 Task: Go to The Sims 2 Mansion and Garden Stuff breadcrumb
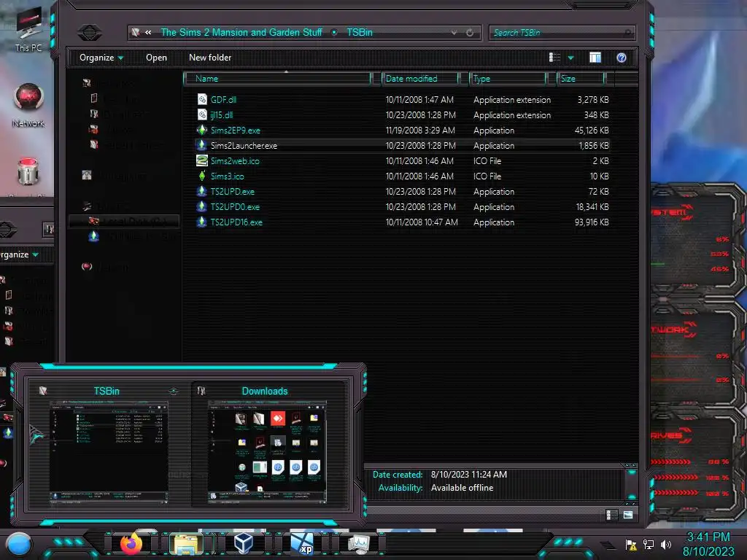[241, 32]
